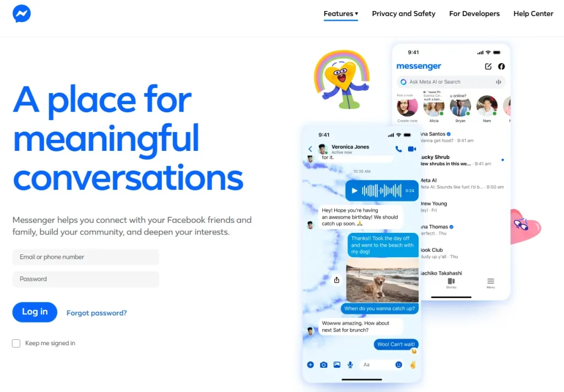Open Nam's story avatar
564x392 pixels.
coord(487,106)
